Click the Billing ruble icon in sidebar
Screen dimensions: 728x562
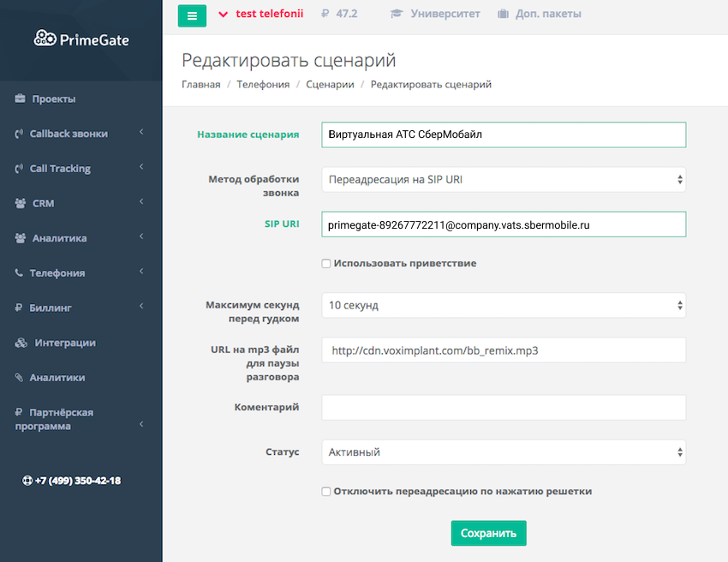(x=19, y=308)
